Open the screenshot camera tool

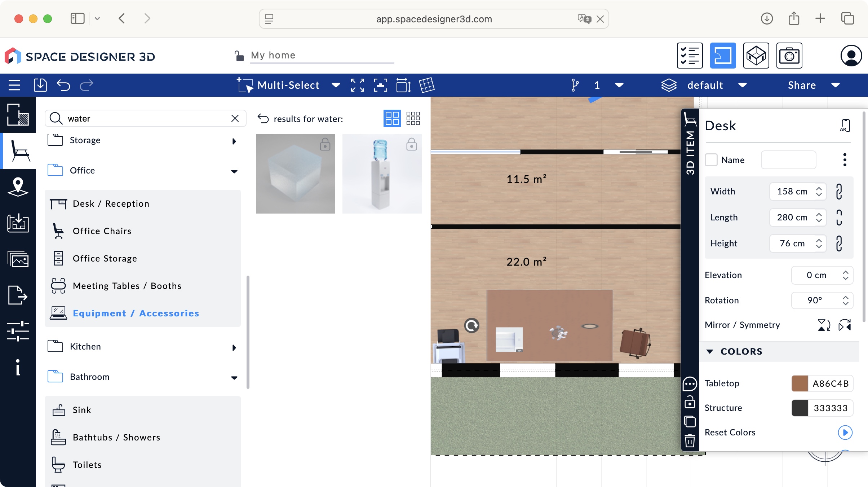click(790, 55)
